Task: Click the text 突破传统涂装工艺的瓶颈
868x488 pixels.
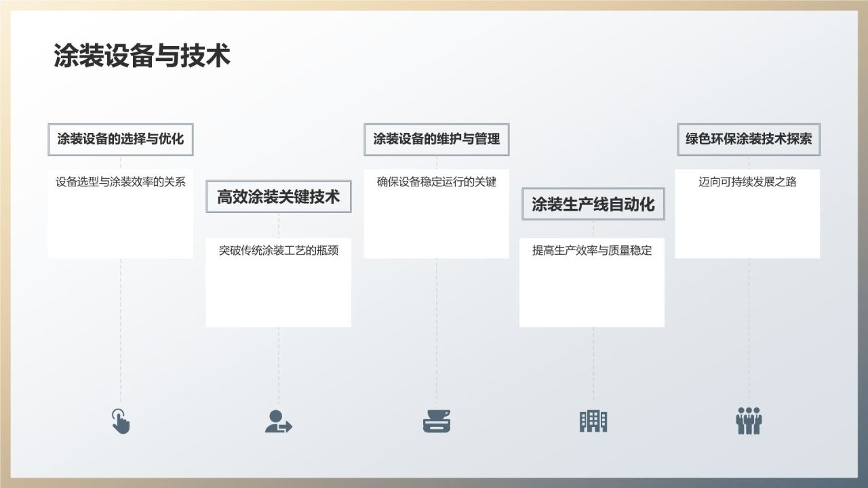Action: (x=278, y=250)
